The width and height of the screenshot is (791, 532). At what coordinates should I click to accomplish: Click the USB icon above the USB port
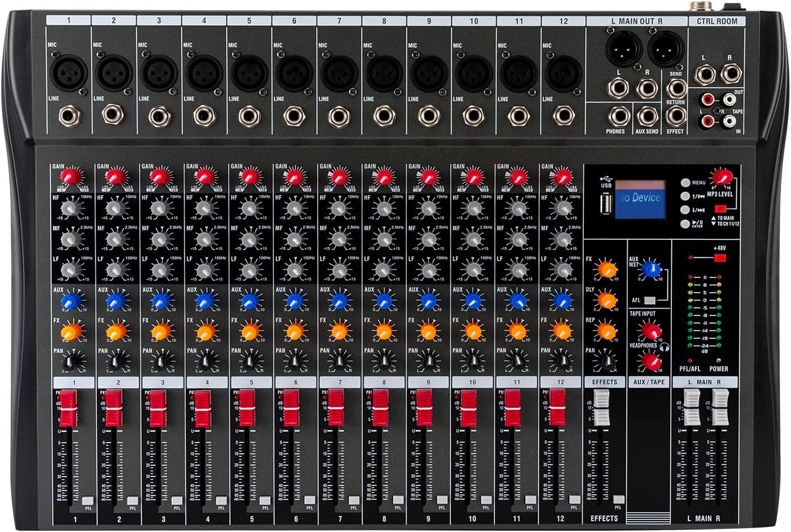(x=606, y=178)
